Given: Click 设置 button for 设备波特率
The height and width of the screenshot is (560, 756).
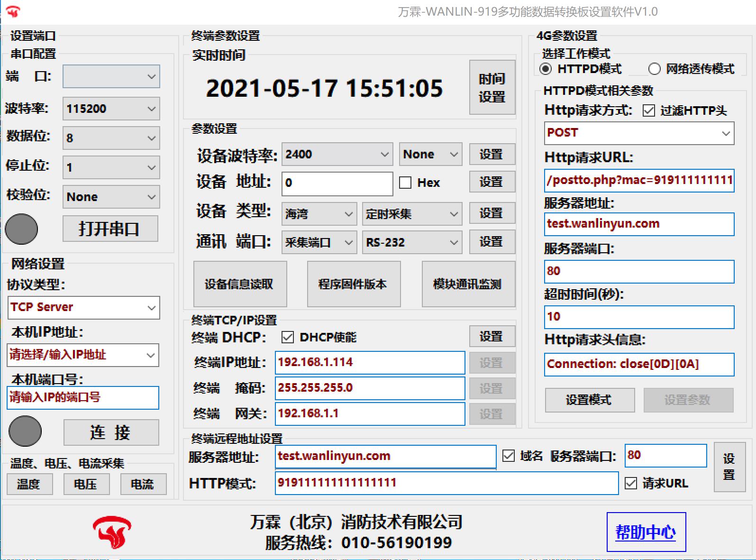Looking at the screenshot, I should click(x=492, y=154).
